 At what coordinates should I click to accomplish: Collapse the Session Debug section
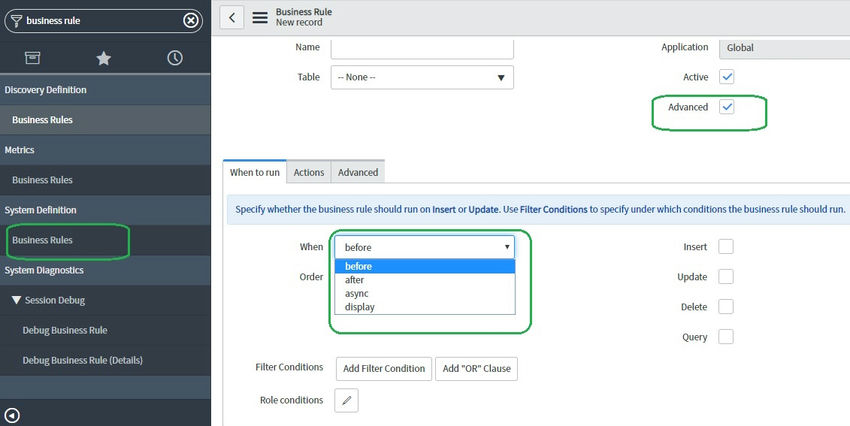click(x=17, y=300)
